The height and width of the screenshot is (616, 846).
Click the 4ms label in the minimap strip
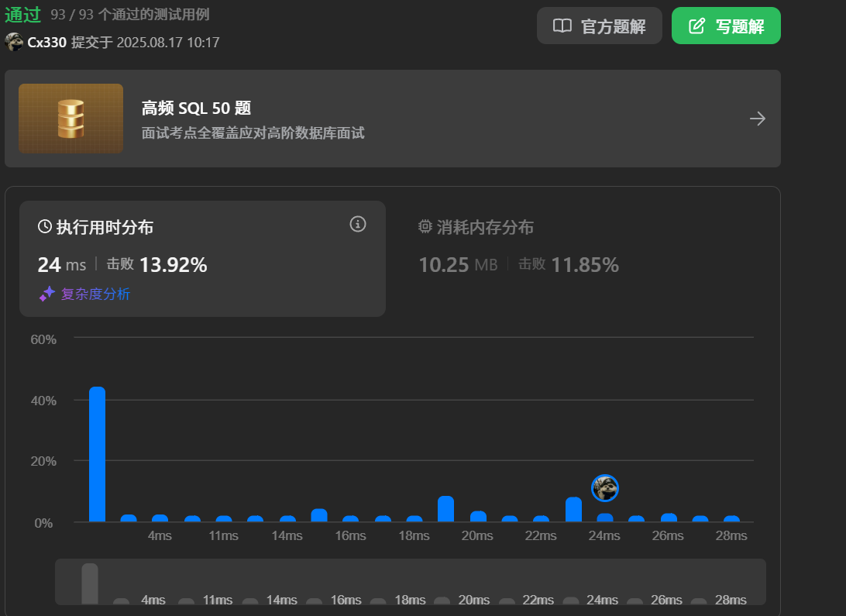click(153, 600)
